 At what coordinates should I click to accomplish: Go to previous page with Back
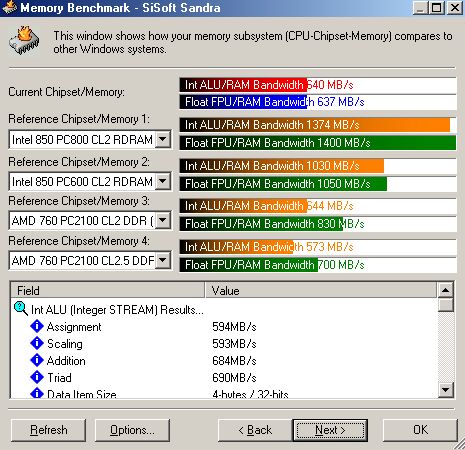255,430
